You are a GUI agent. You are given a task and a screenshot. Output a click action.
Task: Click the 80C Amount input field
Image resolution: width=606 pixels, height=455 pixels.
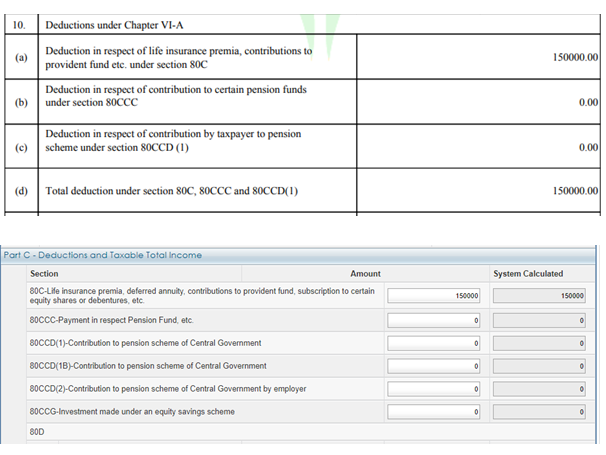pyautogui.click(x=434, y=296)
